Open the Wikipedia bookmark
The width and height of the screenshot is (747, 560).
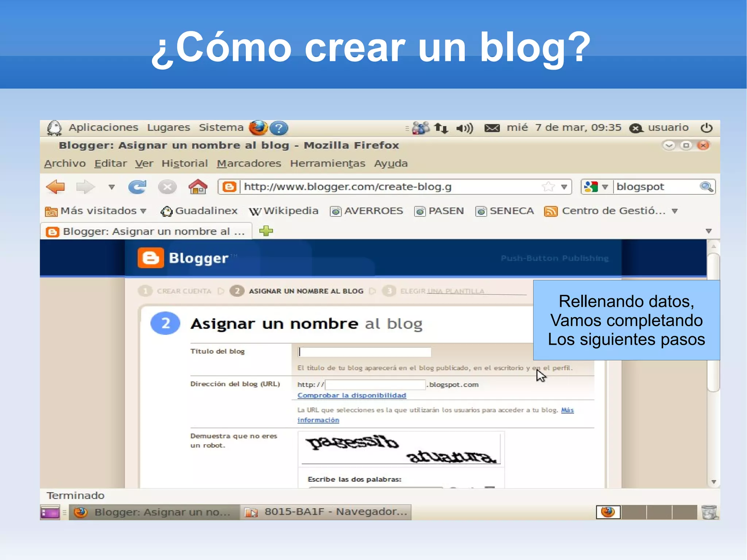click(x=283, y=211)
